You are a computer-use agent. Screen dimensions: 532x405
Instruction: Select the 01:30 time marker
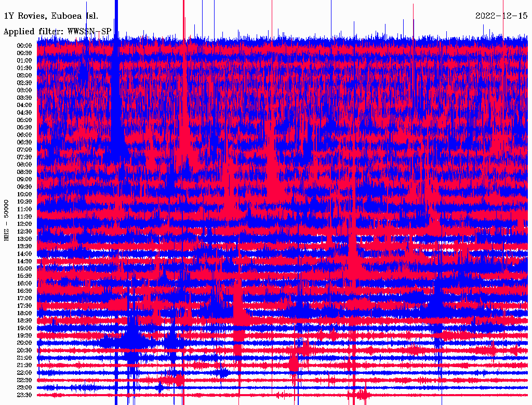pos(24,68)
